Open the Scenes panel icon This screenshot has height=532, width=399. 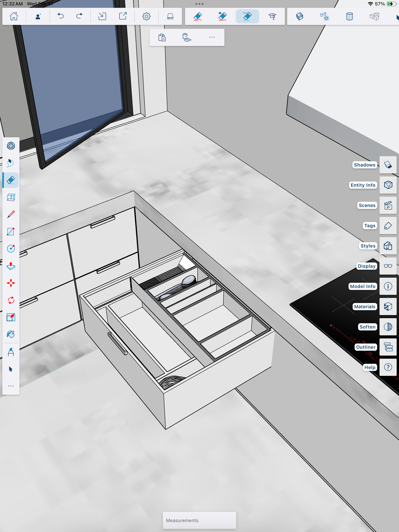click(x=388, y=205)
